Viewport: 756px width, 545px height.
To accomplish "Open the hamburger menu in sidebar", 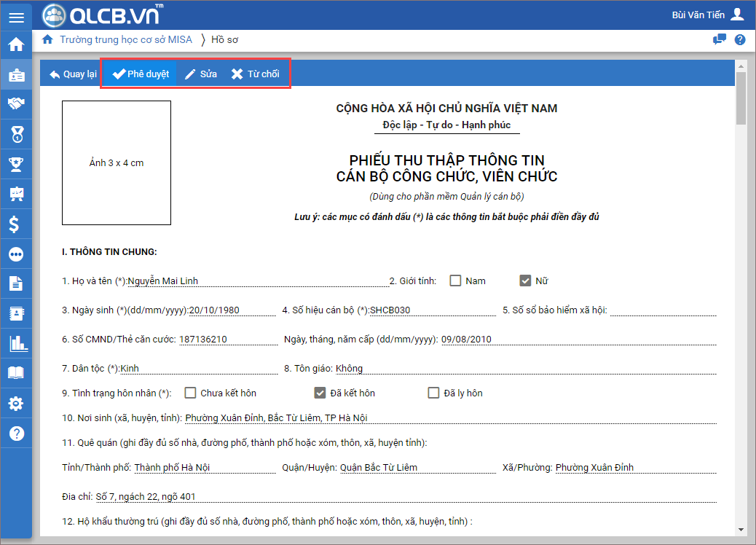I will 15,17.
